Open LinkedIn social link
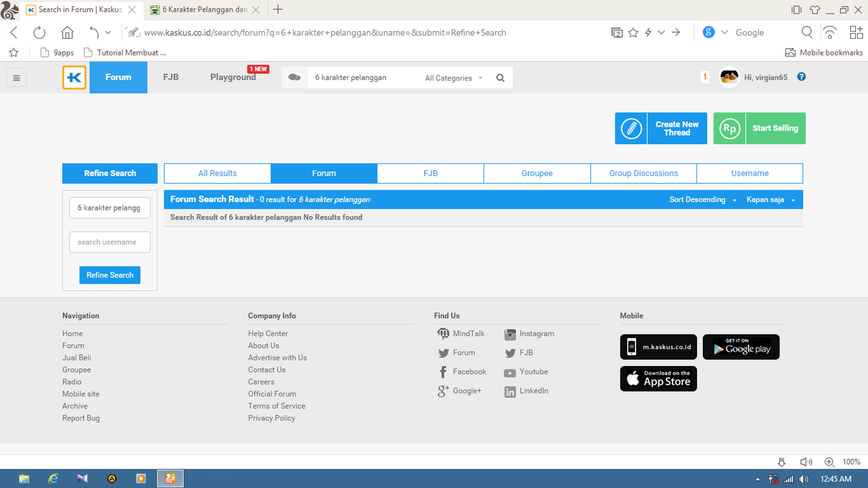 [526, 391]
